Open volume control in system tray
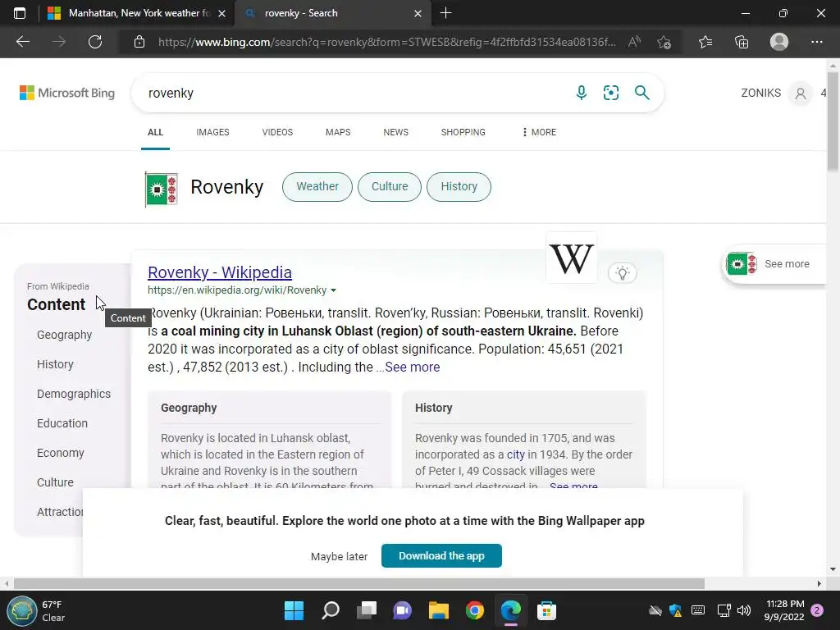Viewport: 840px width, 630px height. 743,610
